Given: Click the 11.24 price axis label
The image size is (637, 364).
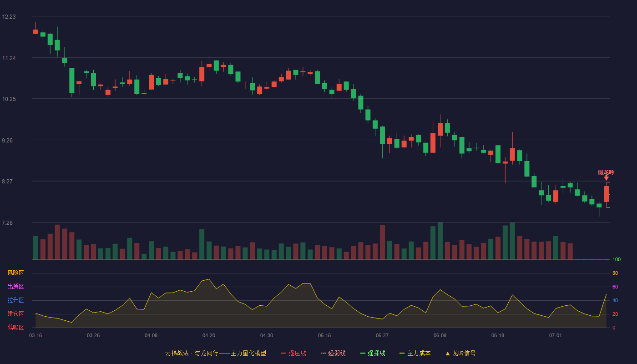Looking at the screenshot, I should 9,58.
